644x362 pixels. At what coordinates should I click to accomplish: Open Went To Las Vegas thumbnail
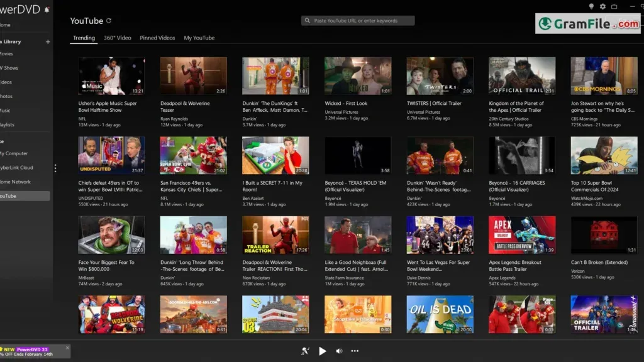tap(440, 235)
